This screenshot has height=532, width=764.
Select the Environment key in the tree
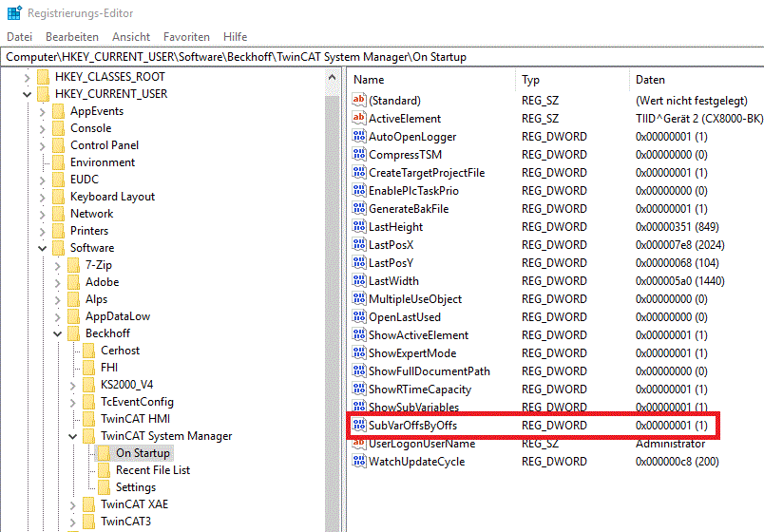click(103, 162)
